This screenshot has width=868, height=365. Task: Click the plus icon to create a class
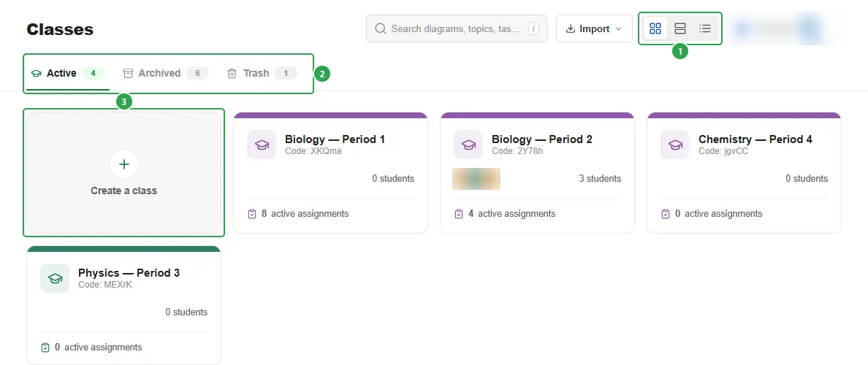124,164
